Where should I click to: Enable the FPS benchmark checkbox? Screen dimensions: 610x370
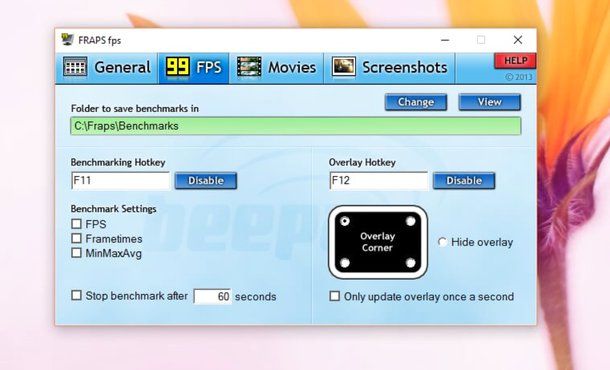[76, 224]
